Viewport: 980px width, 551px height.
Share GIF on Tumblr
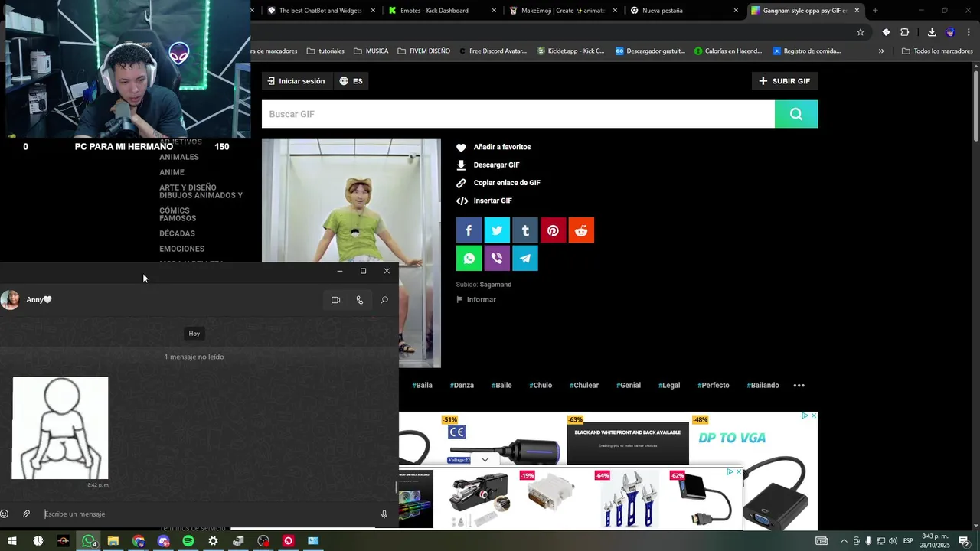pyautogui.click(x=525, y=230)
